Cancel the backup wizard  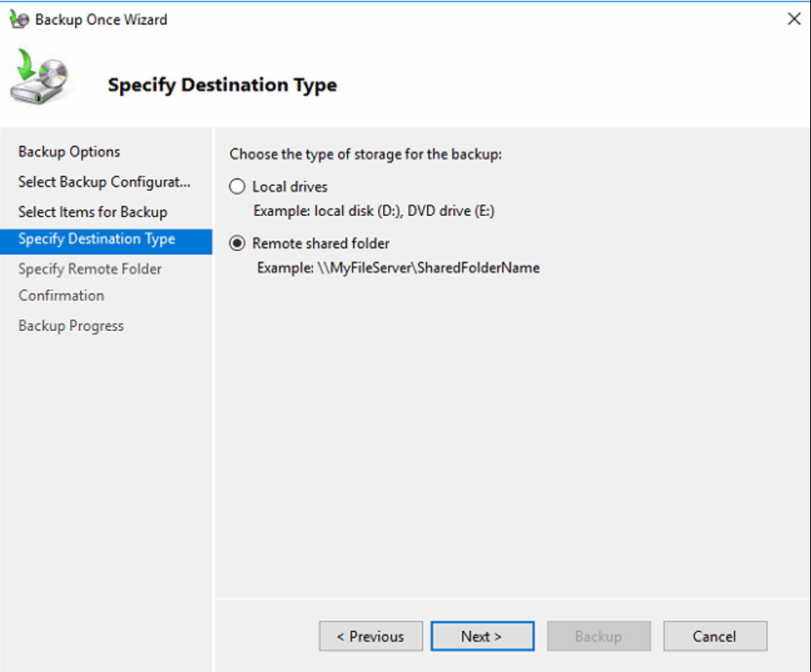(714, 636)
